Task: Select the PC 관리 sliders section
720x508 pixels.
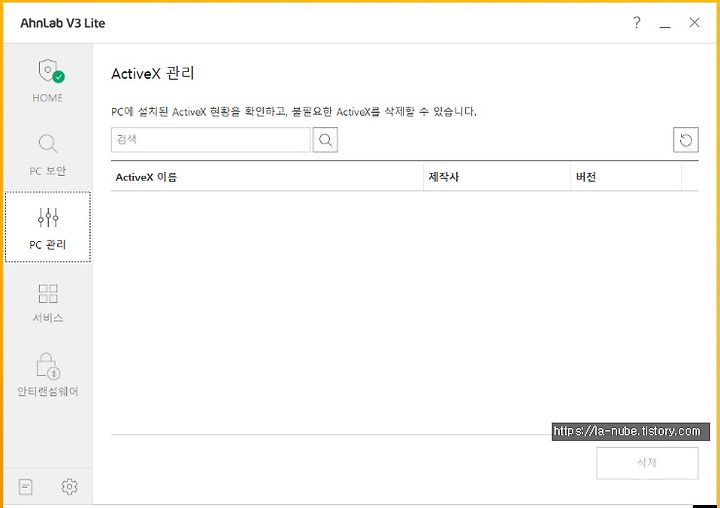Action: (x=48, y=227)
